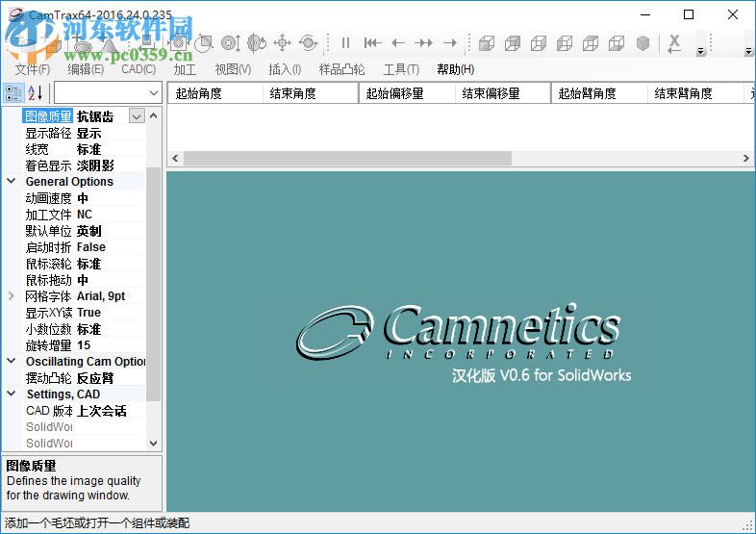The width and height of the screenshot is (756, 534).
Task: Open the 帮助(H) menu
Action: pos(456,69)
